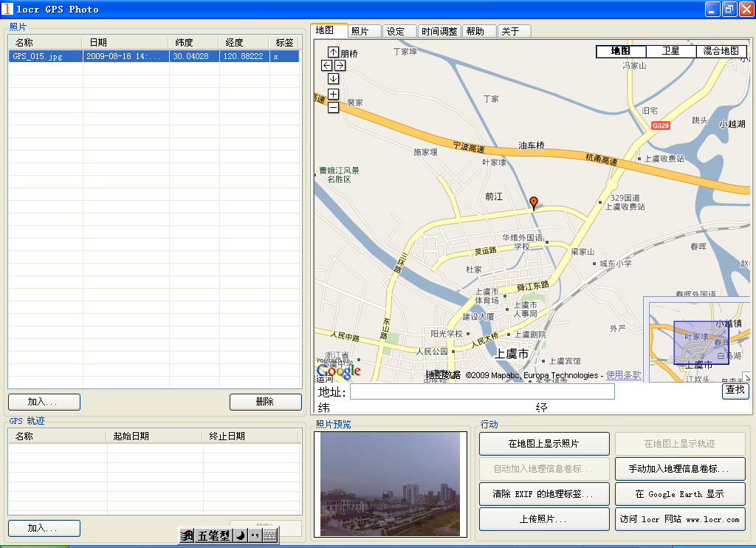
Task: Pan the map left with the arrow
Action: coord(326,65)
